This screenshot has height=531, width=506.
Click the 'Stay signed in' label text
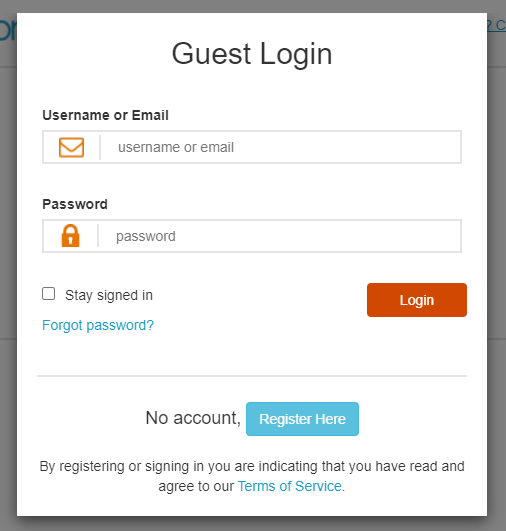tap(109, 295)
